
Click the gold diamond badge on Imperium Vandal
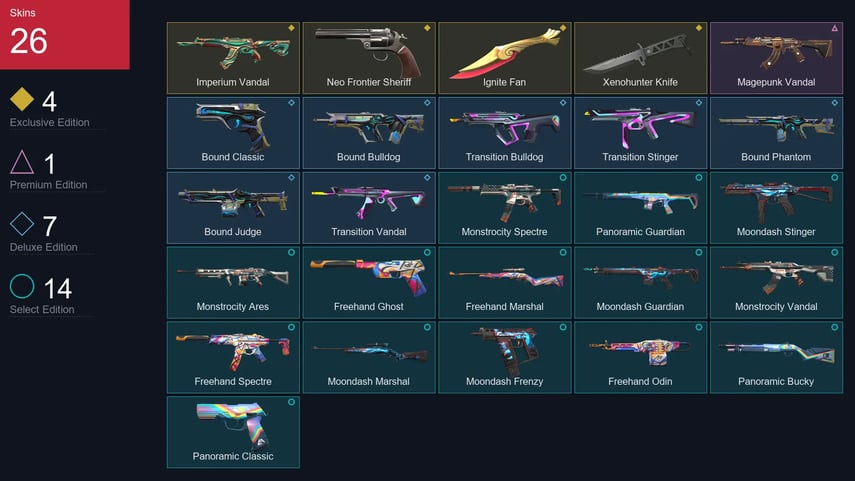pyautogui.click(x=291, y=28)
